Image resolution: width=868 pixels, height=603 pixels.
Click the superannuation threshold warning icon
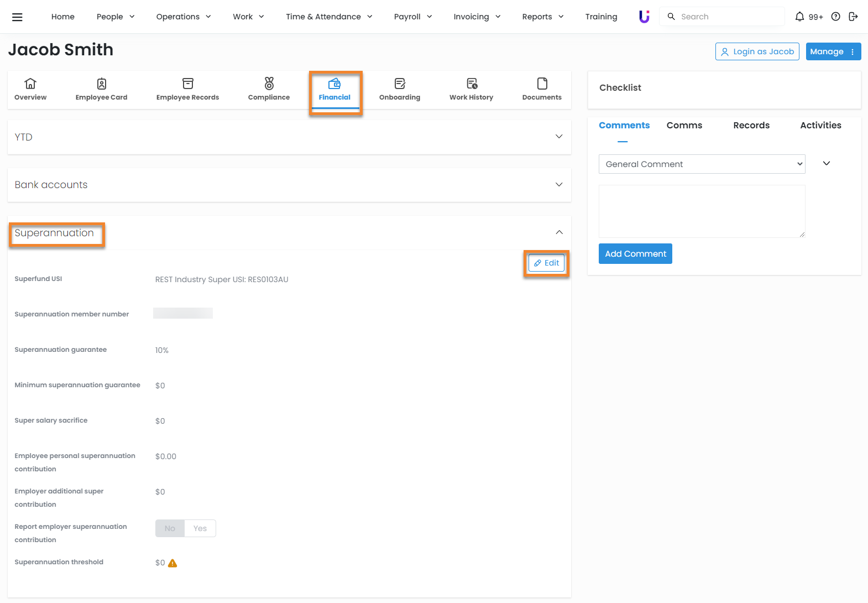click(172, 563)
